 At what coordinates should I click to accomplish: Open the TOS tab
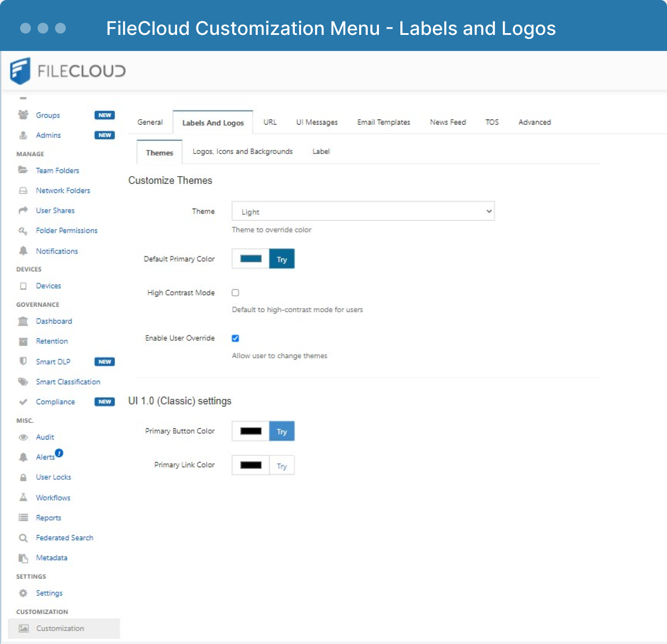(x=492, y=122)
